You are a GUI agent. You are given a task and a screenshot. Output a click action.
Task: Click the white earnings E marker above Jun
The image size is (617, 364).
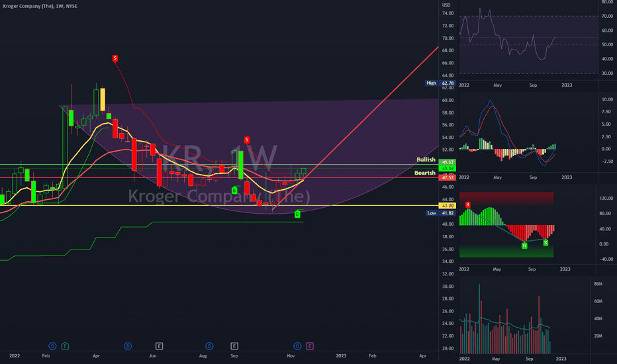159,346
